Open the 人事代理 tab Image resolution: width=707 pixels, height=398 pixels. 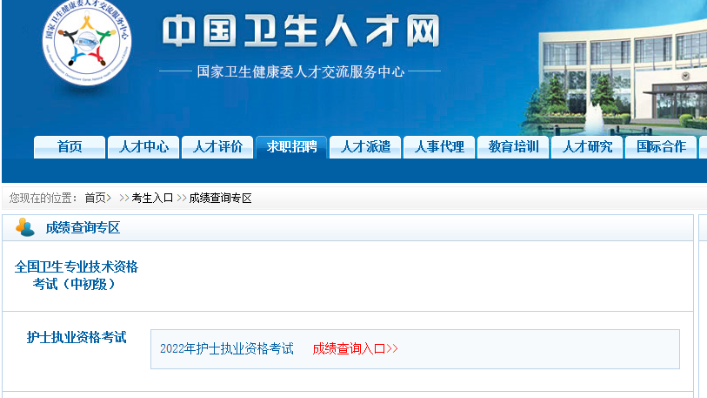439,147
